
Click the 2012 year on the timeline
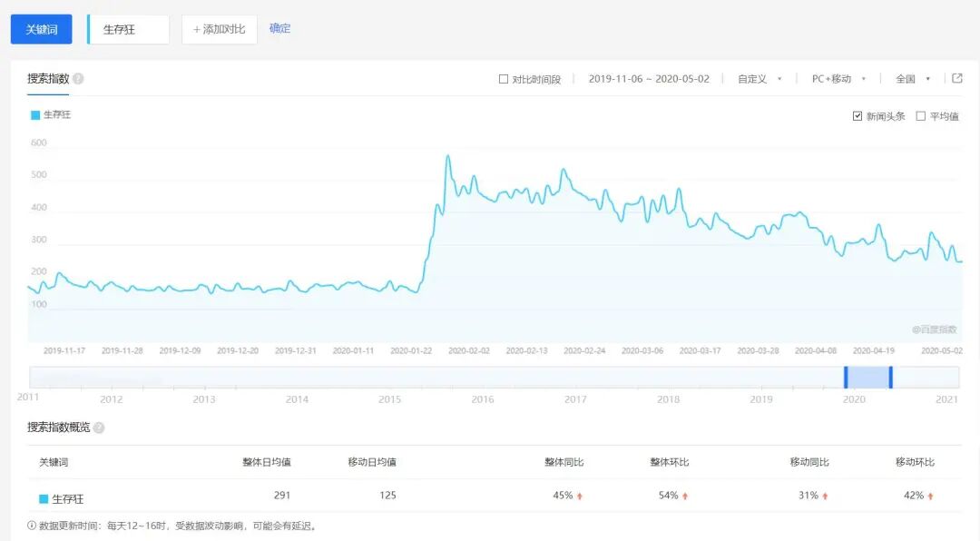tap(112, 399)
